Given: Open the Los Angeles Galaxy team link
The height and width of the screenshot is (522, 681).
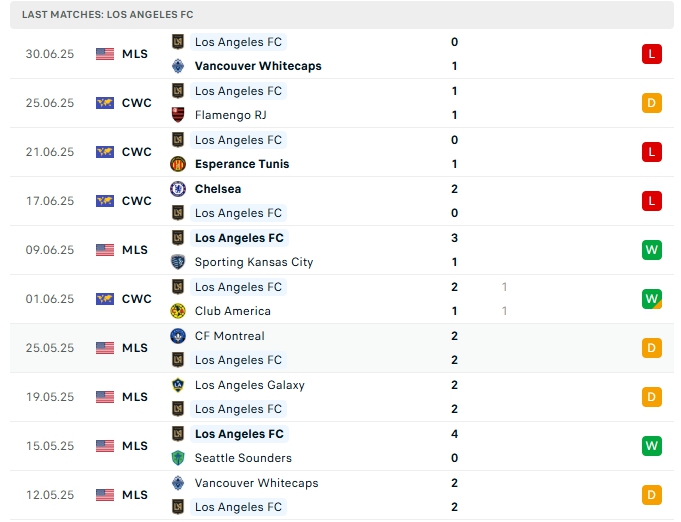Looking at the screenshot, I should click(x=250, y=385).
